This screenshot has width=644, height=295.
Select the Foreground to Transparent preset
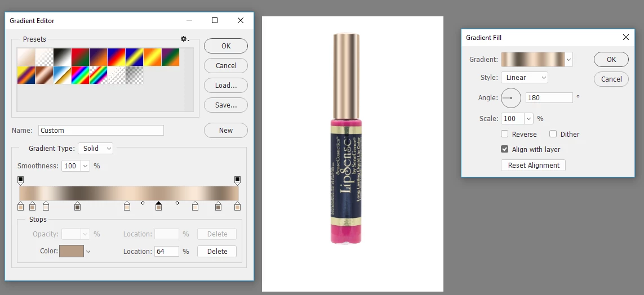point(44,57)
